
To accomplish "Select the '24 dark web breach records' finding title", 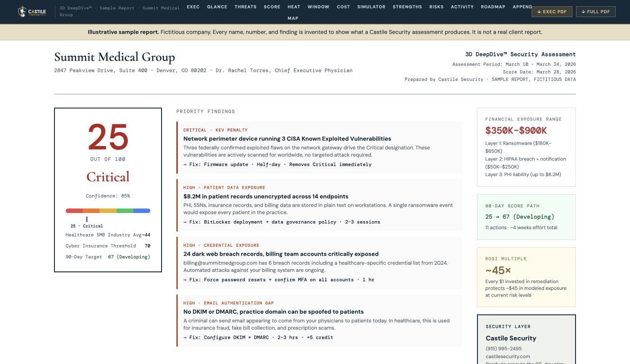I will tap(281, 254).
